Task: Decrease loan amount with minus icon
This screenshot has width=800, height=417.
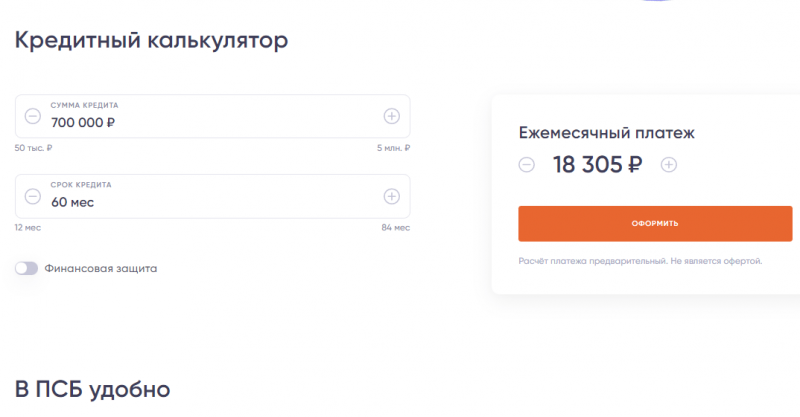Action: [32, 116]
